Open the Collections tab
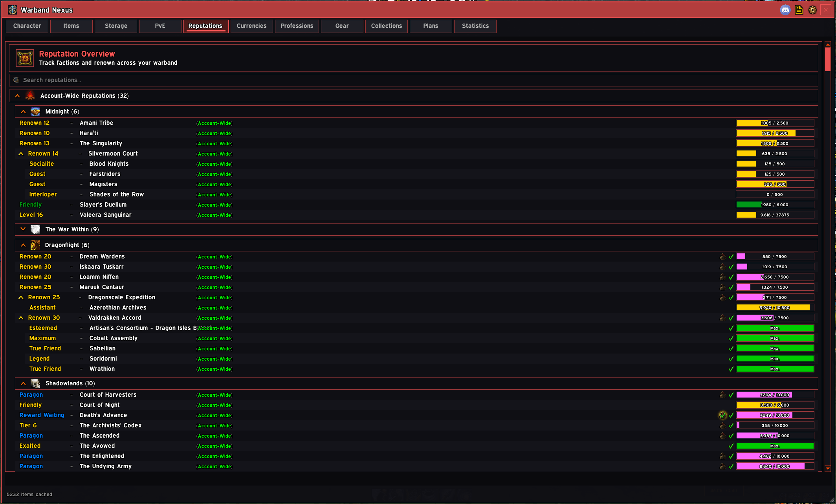 tap(387, 26)
